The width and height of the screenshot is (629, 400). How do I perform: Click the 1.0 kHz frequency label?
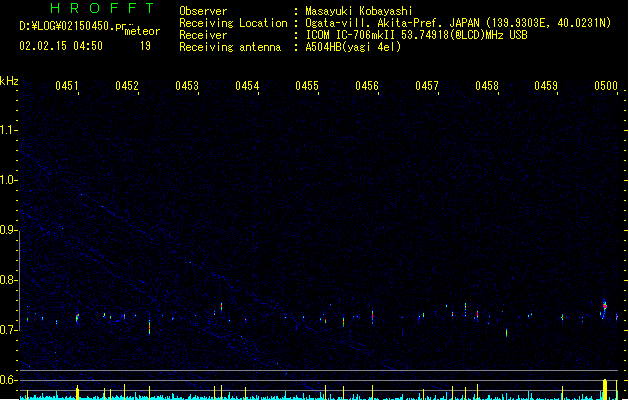[8, 180]
